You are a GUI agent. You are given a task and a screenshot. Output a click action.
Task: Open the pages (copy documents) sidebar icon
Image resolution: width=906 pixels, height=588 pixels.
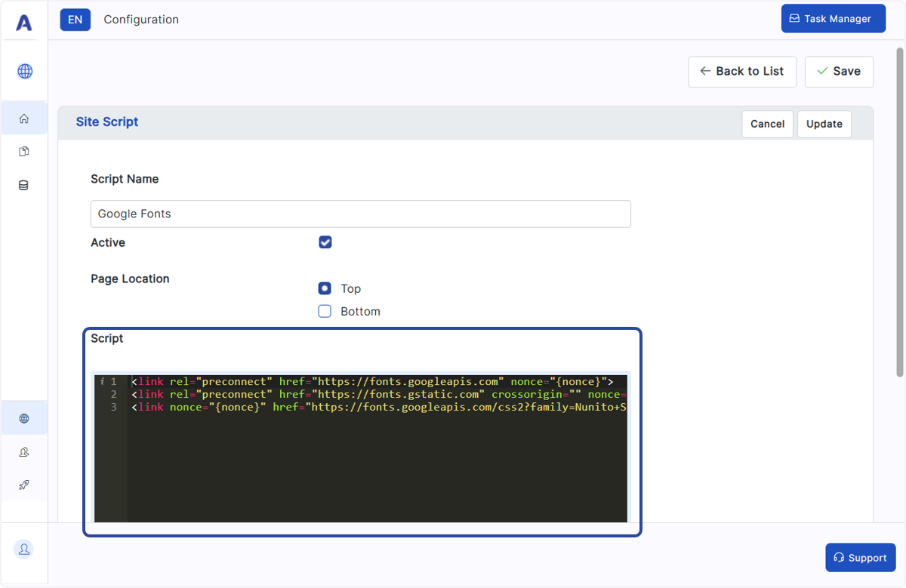24,152
